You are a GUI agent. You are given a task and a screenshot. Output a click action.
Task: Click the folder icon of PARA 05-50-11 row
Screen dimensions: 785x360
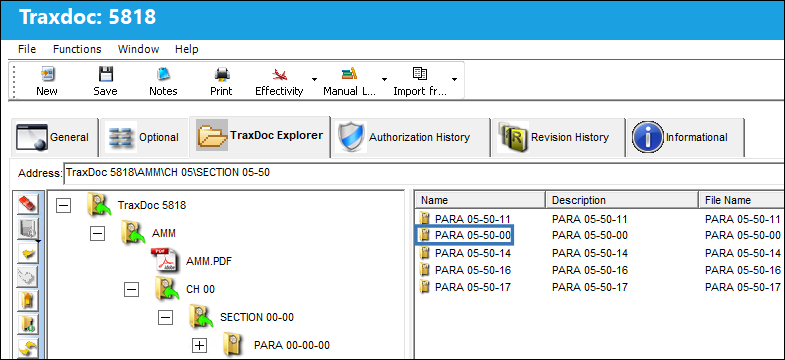[425, 218]
